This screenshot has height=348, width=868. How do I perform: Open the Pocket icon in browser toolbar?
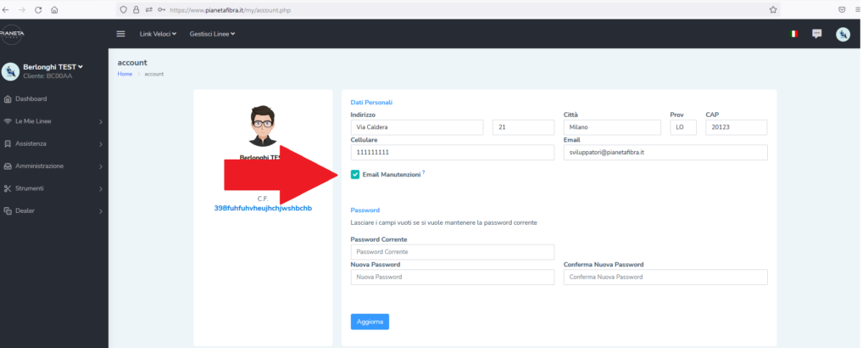pos(842,10)
